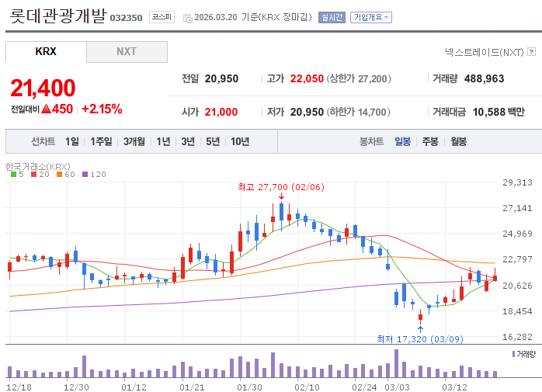Show the 3개월 line chart
Viewport: 542px width, 392px height.
(134, 141)
